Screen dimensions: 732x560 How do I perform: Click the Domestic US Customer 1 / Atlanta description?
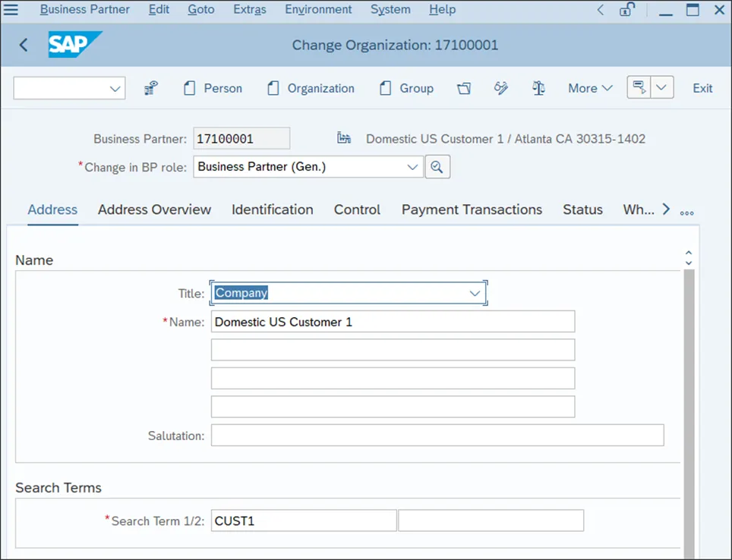coord(506,139)
